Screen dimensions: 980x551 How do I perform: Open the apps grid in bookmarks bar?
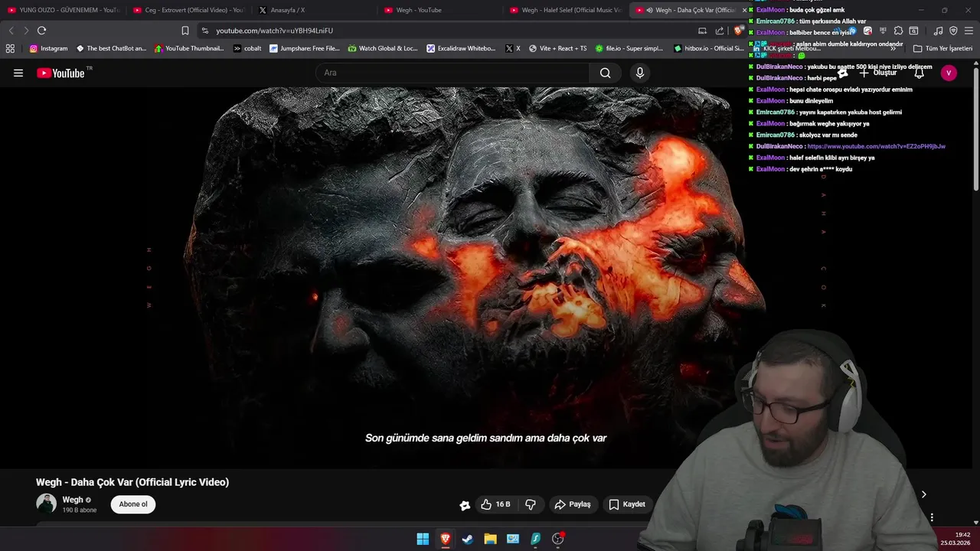(10, 48)
